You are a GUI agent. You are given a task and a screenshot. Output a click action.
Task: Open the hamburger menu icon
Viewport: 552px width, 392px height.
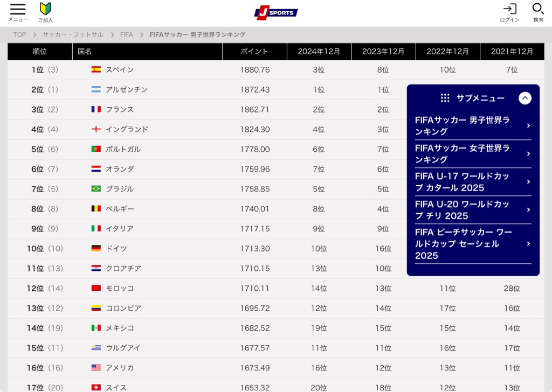18,10
